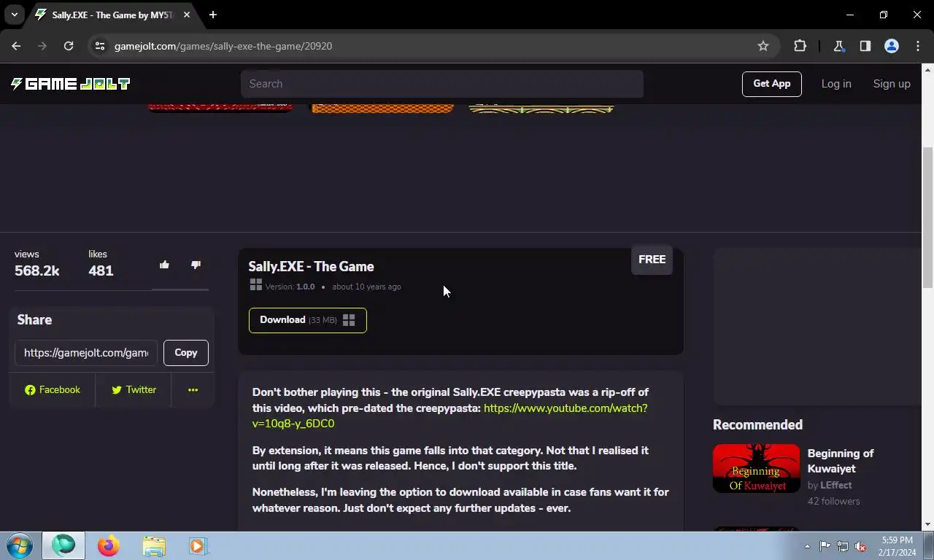Screen dimensions: 934x560
Task: Open a new browser tab
Action: pyautogui.click(x=212, y=15)
